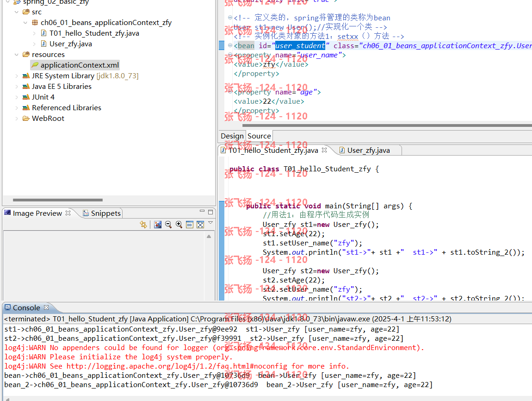Click the Java icon on User_zfy.java editor tab

point(342,150)
